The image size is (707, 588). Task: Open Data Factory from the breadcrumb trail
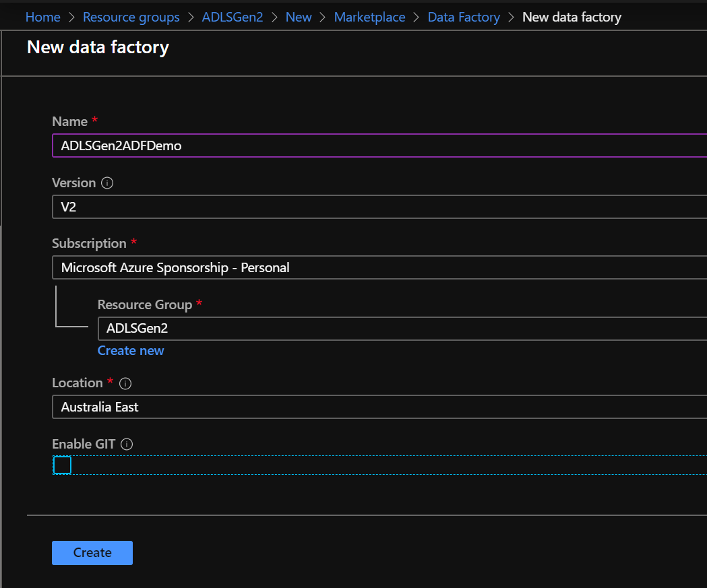click(x=464, y=17)
